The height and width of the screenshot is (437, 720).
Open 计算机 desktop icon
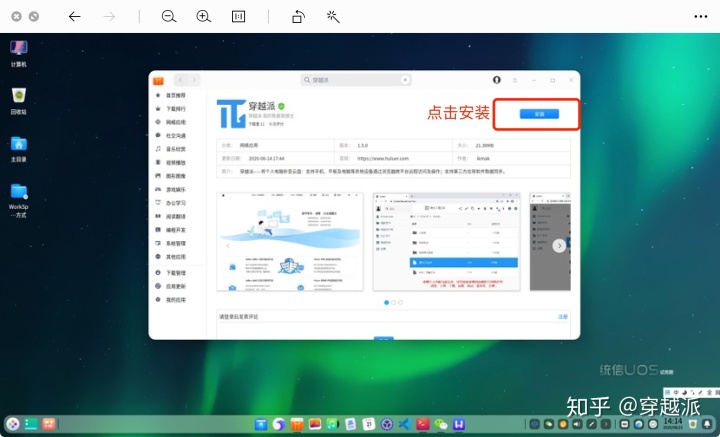pos(19,54)
